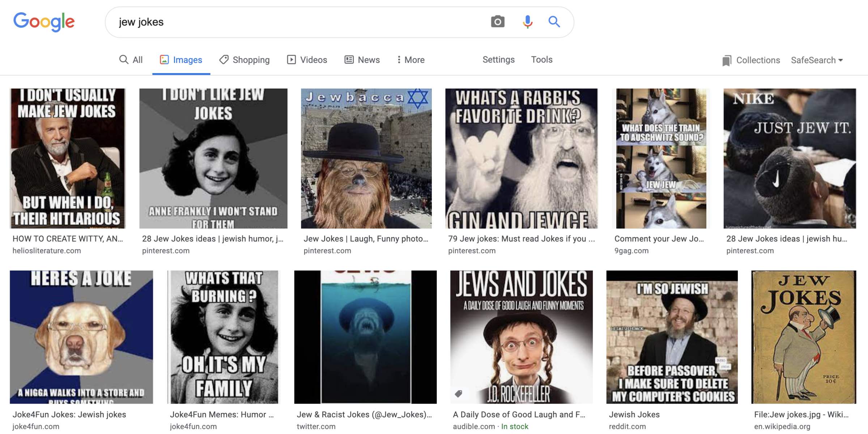The image size is (868, 434).
Task: Click the All results menu item
Action: pyautogui.click(x=131, y=60)
